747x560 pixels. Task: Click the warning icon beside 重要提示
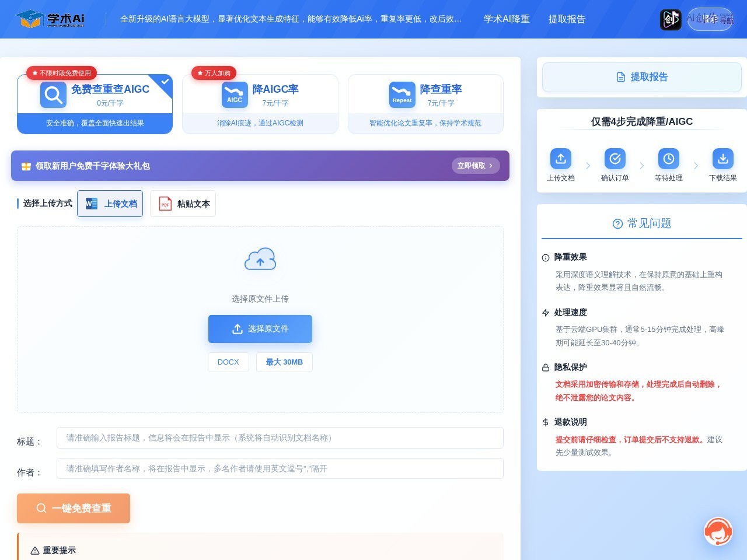[x=35, y=551]
